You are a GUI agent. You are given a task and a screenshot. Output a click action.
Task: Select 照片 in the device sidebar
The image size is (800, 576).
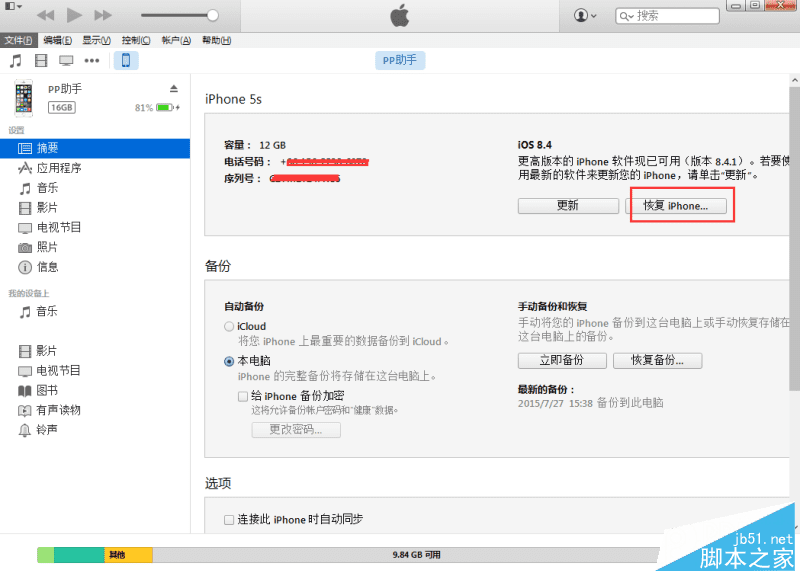coord(48,247)
